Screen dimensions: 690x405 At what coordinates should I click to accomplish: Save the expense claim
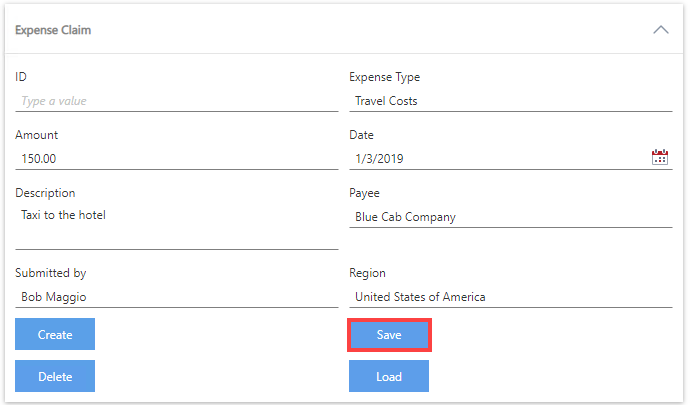(x=389, y=335)
